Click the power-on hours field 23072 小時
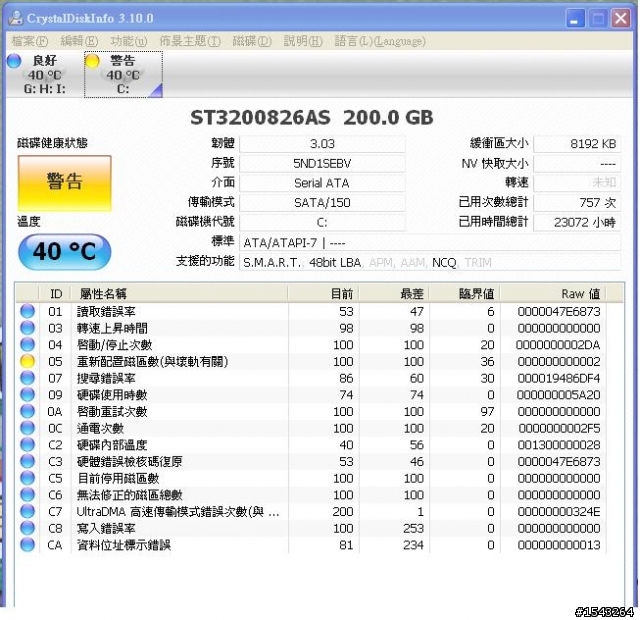The image size is (640, 620). (x=577, y=222)
